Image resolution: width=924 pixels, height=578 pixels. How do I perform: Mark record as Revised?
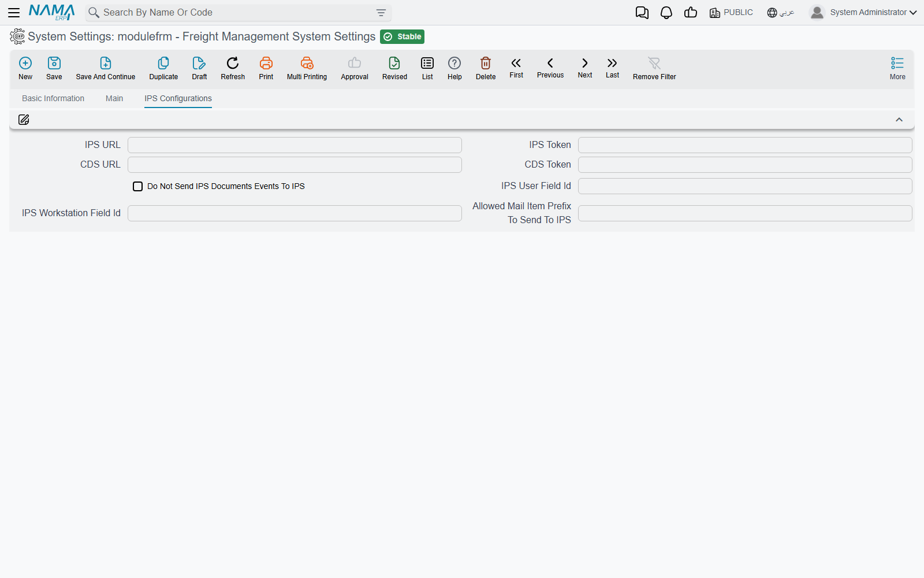pos(394,68)
